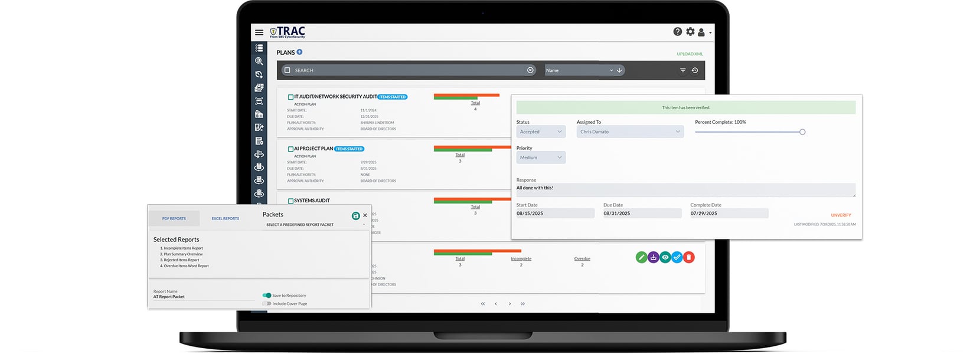The width and height of the screenshot is (980, 354).
Task: Click the red delete trash icon
Action: click(x=689, y=257)
